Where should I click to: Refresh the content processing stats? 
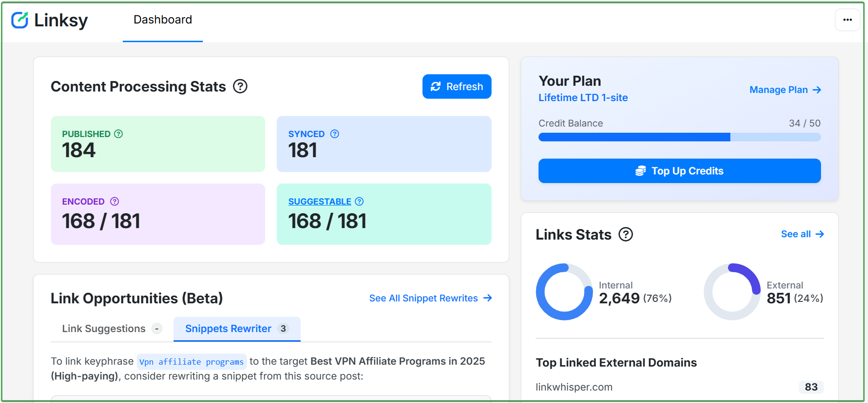457,87
